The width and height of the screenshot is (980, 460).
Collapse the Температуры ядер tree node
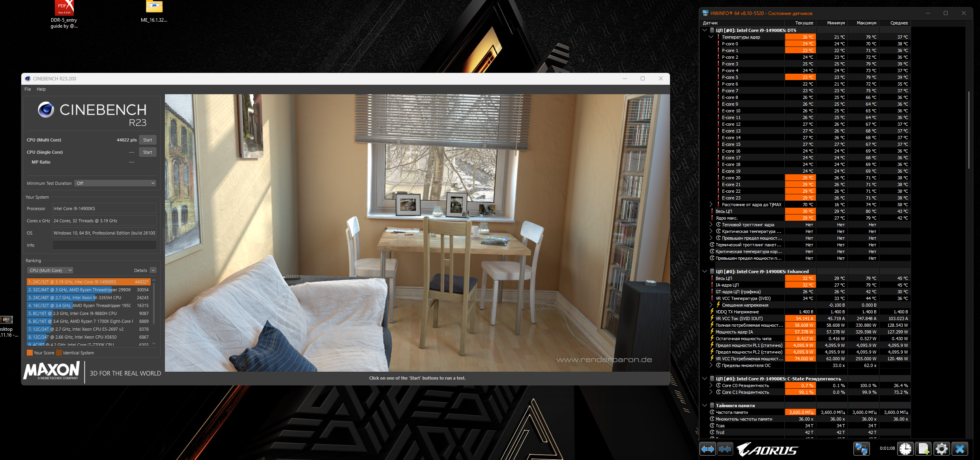pyautogui.click(x=711, y=37)
